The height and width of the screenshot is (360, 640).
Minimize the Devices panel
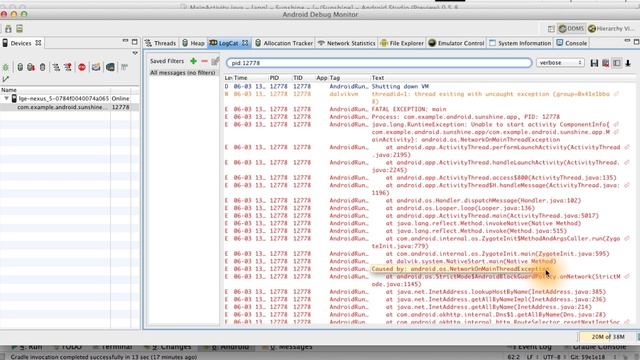pos(125,41)
